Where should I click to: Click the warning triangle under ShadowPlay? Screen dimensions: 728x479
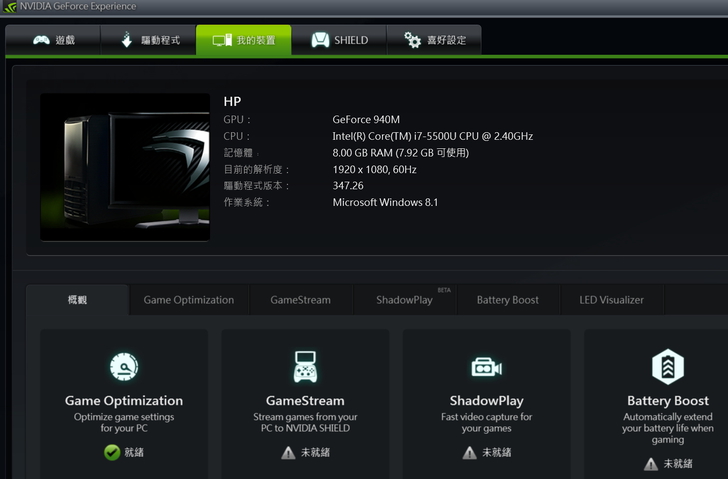click(469, 453)
